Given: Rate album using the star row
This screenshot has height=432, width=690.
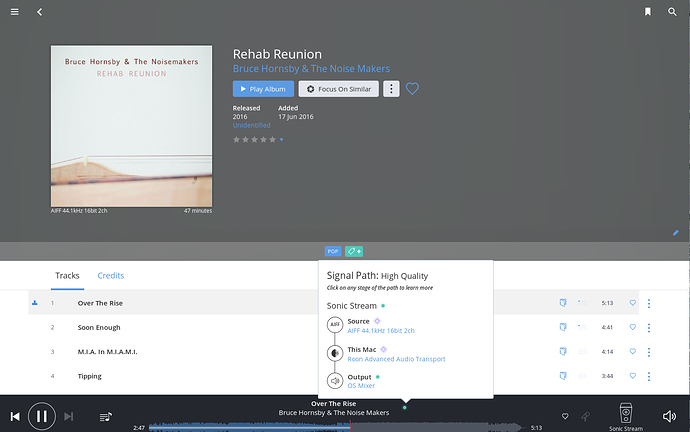Looking at the screenshot, I should pyautogui.click(x=254, y=139).
